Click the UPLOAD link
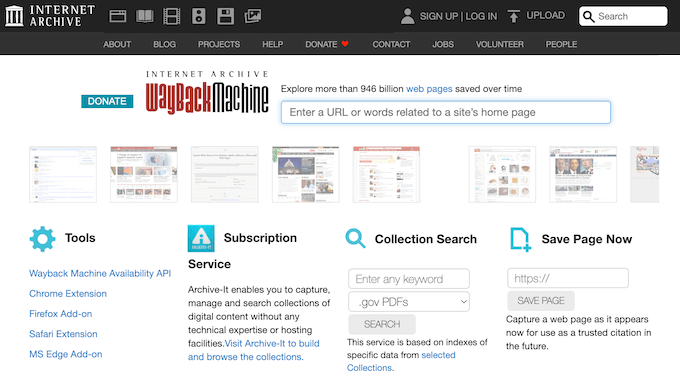Viewport: 680px width, 384px height. (546, 15)
